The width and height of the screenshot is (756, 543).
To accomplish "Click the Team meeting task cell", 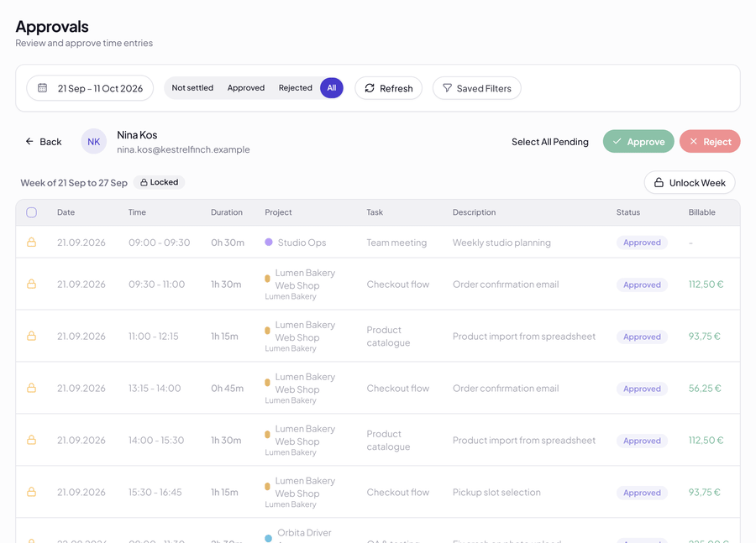I will 396,243.
